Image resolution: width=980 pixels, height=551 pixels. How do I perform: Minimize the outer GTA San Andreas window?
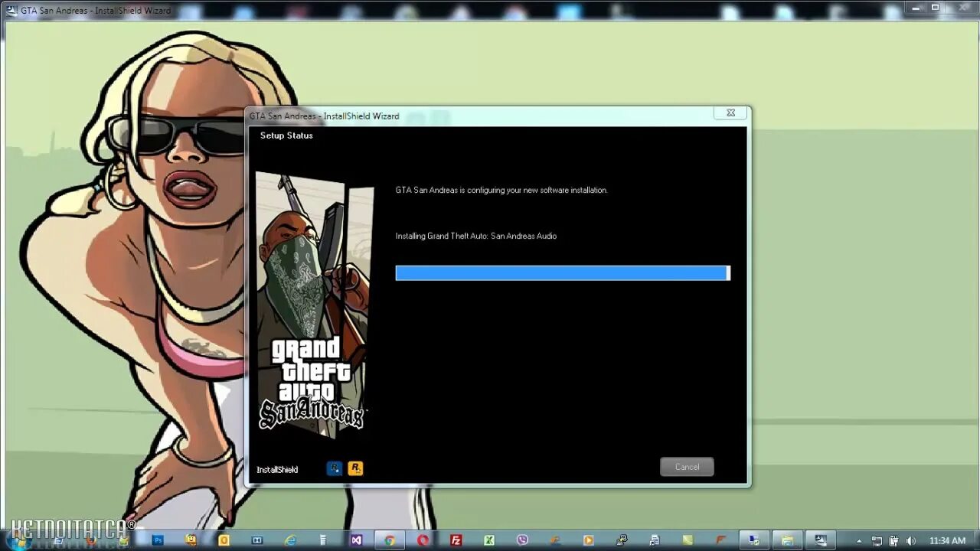[x=916, y=8]
